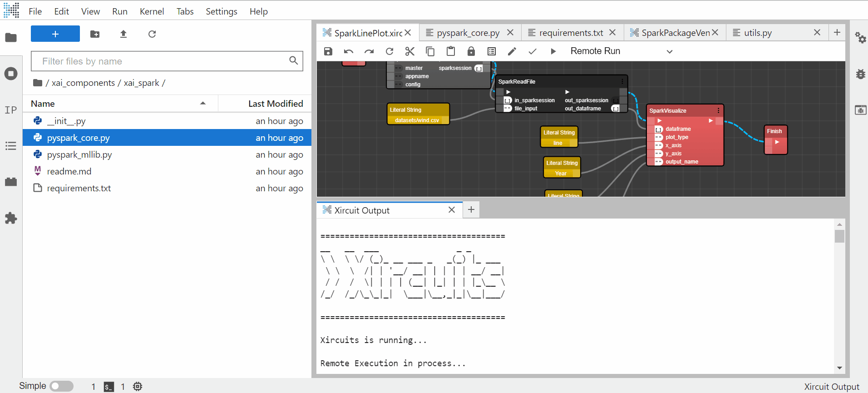
Task: Click the new folder icon
Action: pyautogui.click(x=95, y=34)
